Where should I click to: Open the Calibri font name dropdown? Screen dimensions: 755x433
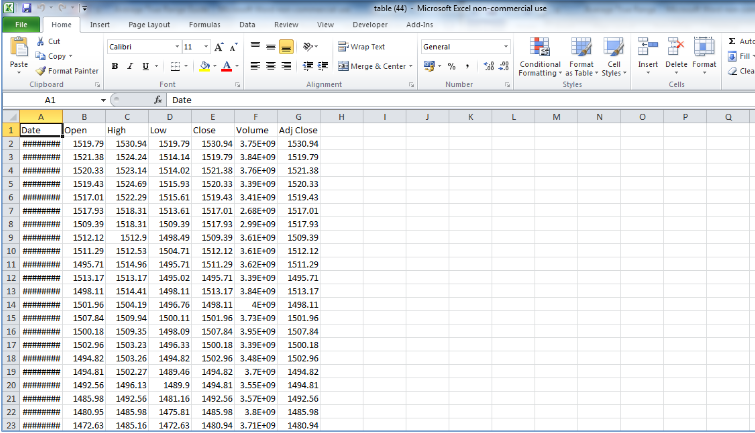[x=174, y=47]
